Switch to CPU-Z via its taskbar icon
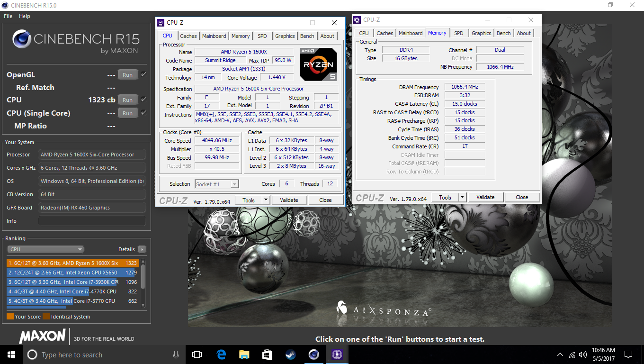Image resolution: width=644 pixels, height=364 pixels. (x=337, y=355)
